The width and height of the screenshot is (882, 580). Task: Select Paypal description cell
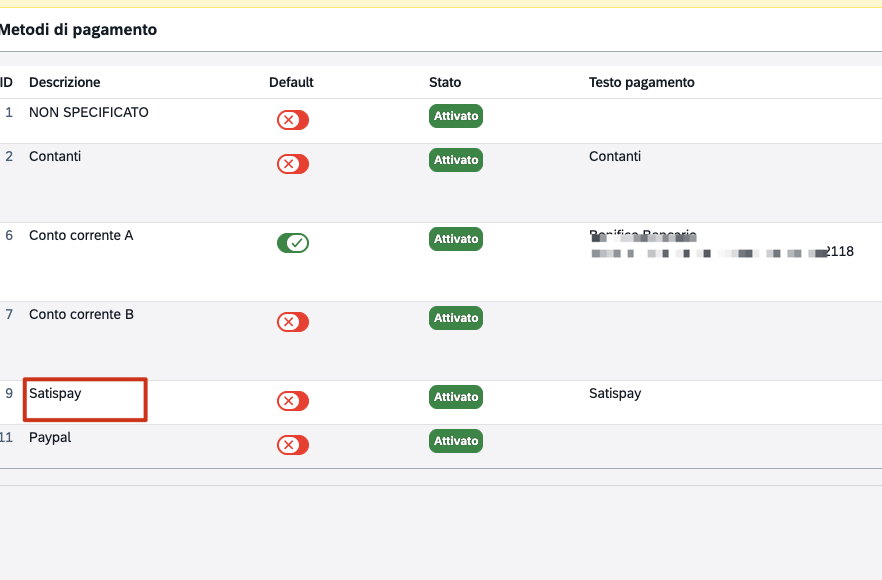[x=50, y=438]
